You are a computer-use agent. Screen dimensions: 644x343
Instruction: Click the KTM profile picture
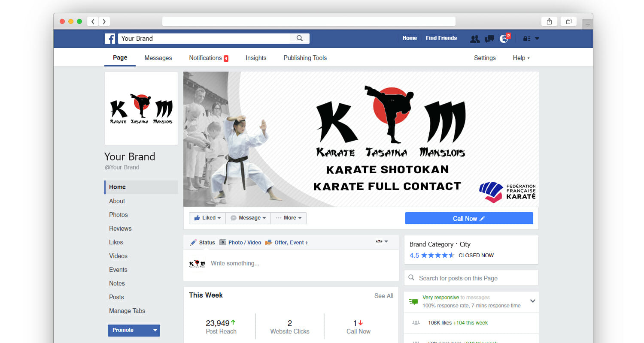coord(141,108)
